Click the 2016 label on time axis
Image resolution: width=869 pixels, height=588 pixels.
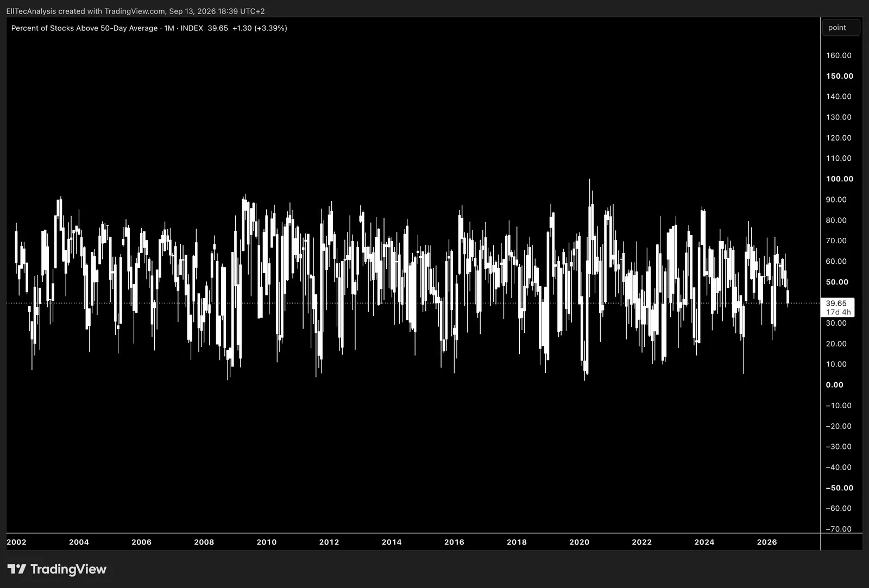pyautogui.click(x=454, y=542)
